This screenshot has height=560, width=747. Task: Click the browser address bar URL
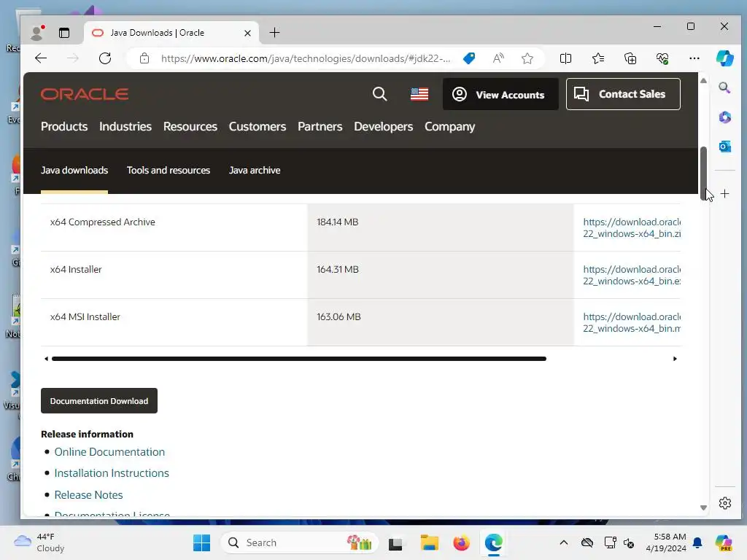pos(306,58)
